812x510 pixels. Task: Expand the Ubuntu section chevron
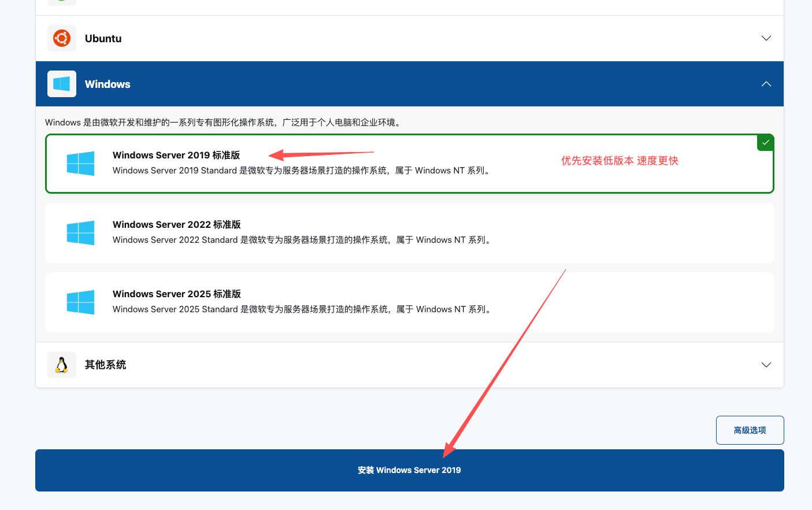coord(766,38)
